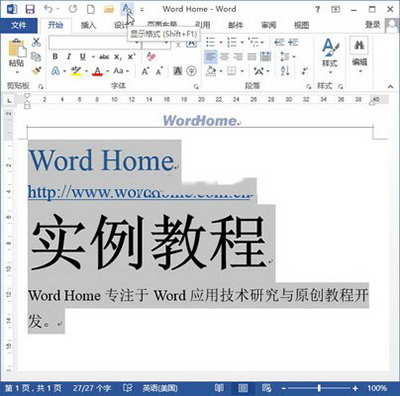Click the Open folder icon in quick access toolbar
The image size is (400, 396).
pyautogui.click(x=109, y=9)
